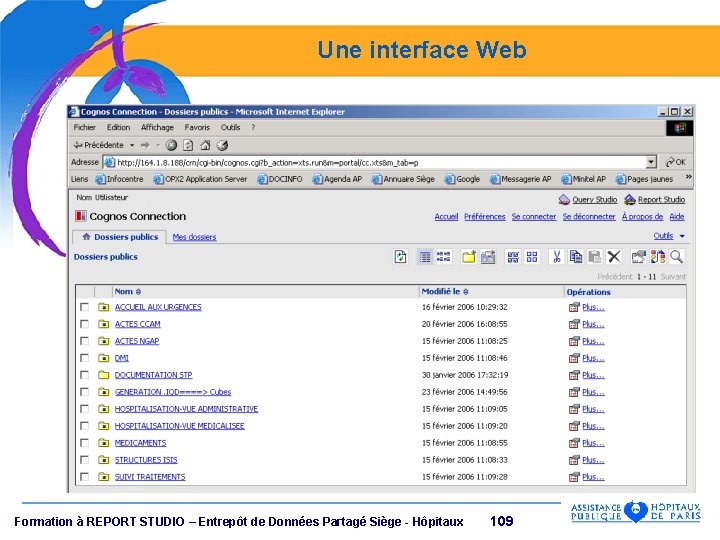The image size is (720, 540).
Task: Click folder icon of DOCUMENTATION STP
Action: [103, 375]
